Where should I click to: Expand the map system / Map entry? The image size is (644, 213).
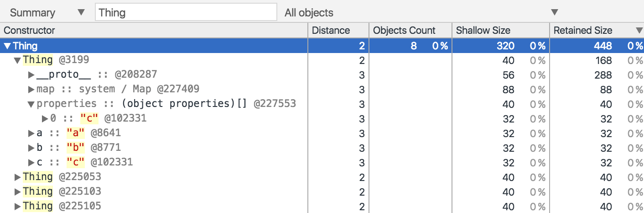click(31, 90)
